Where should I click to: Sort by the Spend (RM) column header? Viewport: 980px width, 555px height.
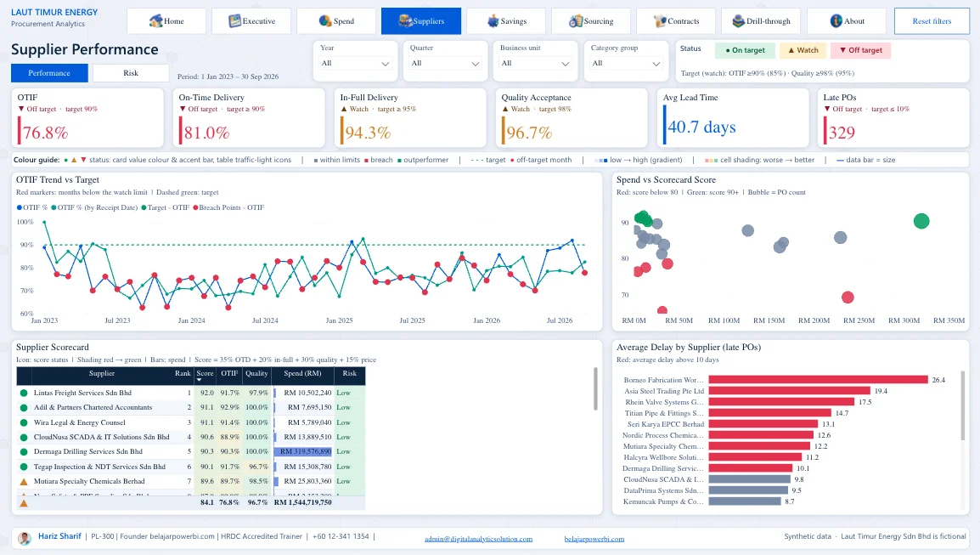[x=302, y=374]
